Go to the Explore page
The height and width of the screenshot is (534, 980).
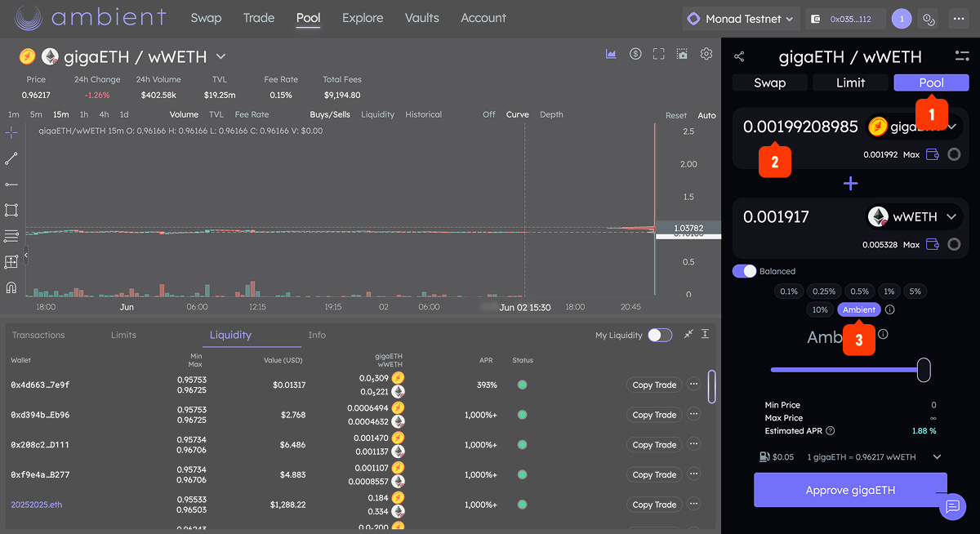[x=363, y=18]
